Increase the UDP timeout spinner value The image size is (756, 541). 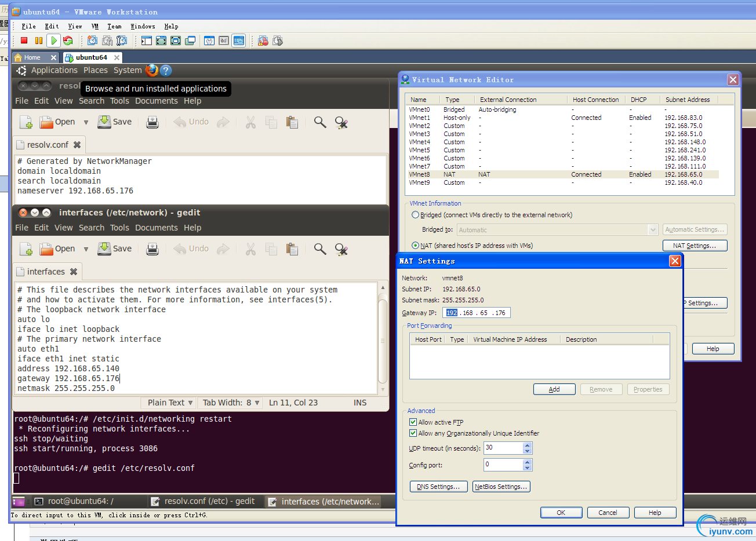(527, 445)
